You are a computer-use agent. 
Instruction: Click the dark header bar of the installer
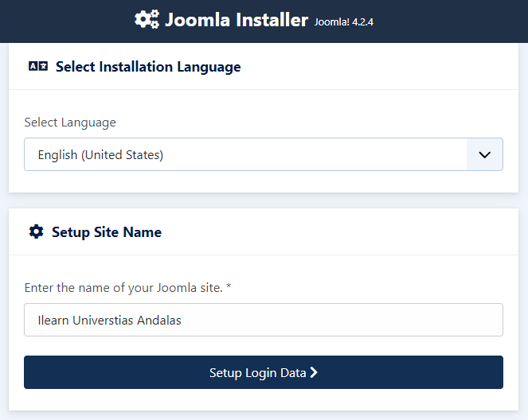click(x=264, y=21)
